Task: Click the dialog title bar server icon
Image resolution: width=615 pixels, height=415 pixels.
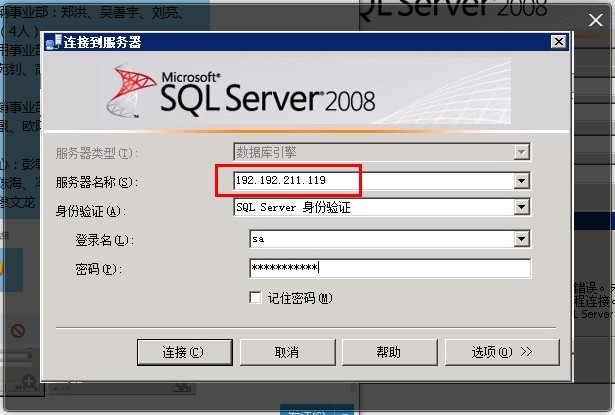Action: [54, 42]
